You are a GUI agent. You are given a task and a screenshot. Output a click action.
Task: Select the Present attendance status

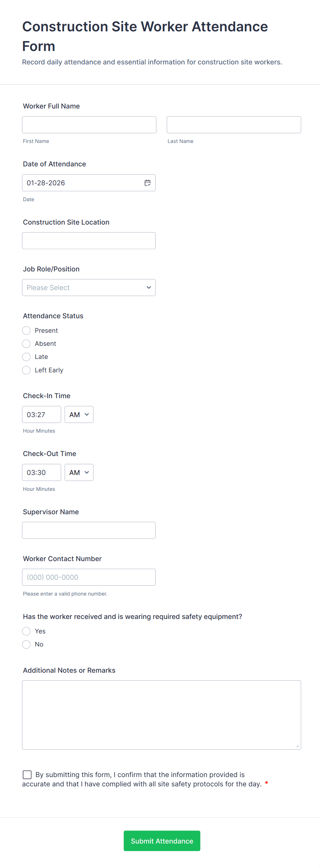pyautogui.click(x=26, y=331)
